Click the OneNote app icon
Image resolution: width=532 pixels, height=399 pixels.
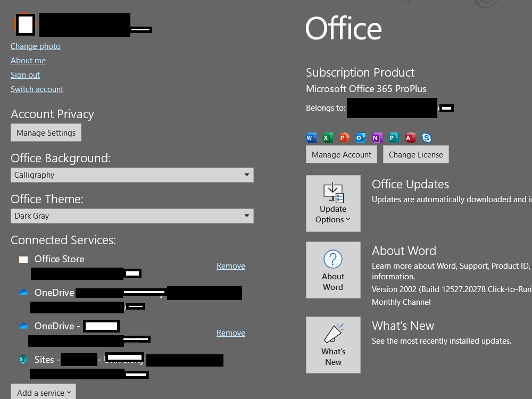[377, 138]
